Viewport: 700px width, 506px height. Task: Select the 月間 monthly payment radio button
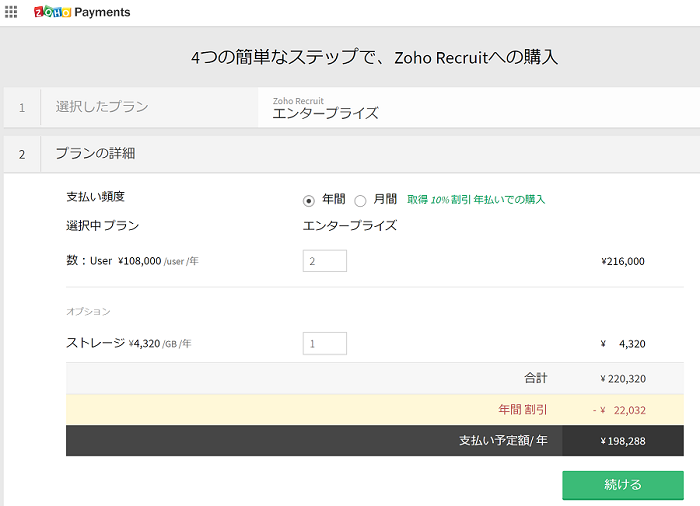pos(360,201)
